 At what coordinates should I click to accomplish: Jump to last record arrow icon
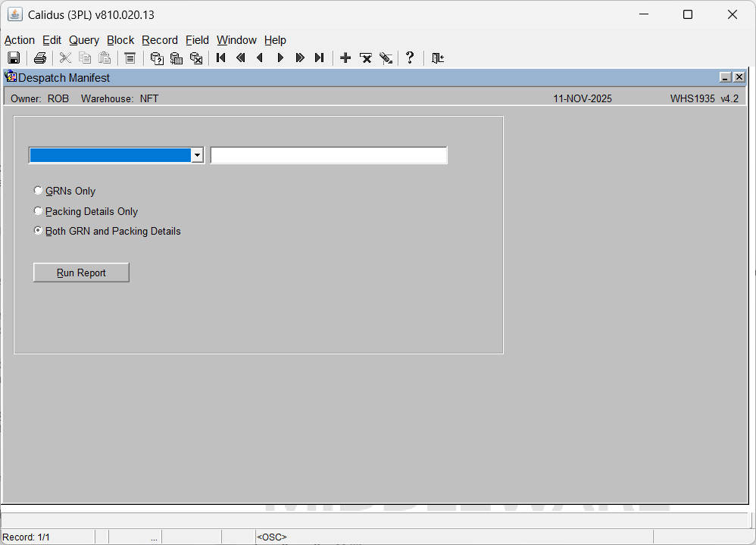pyautogui.click(x=320, y=58)
